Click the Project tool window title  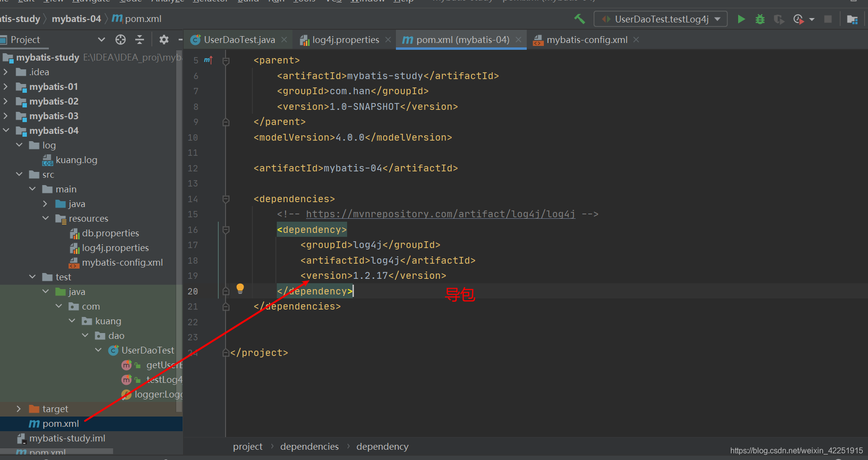point(25,40)
